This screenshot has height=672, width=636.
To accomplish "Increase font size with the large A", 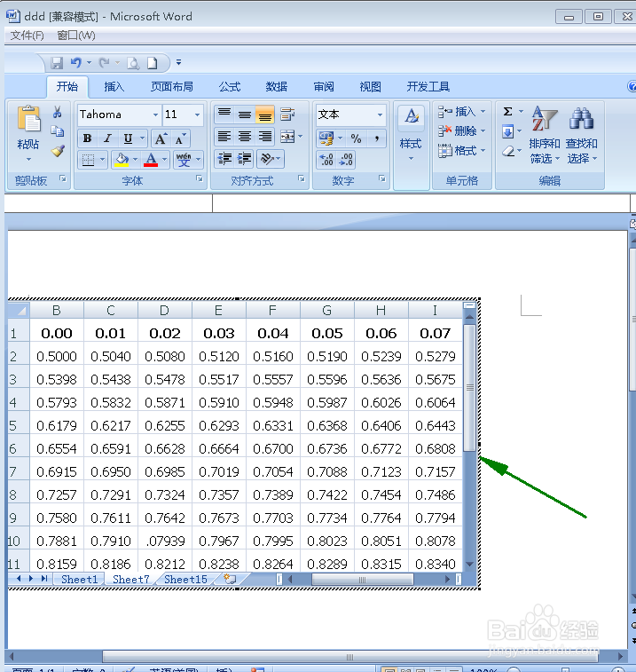I will 161,138.
